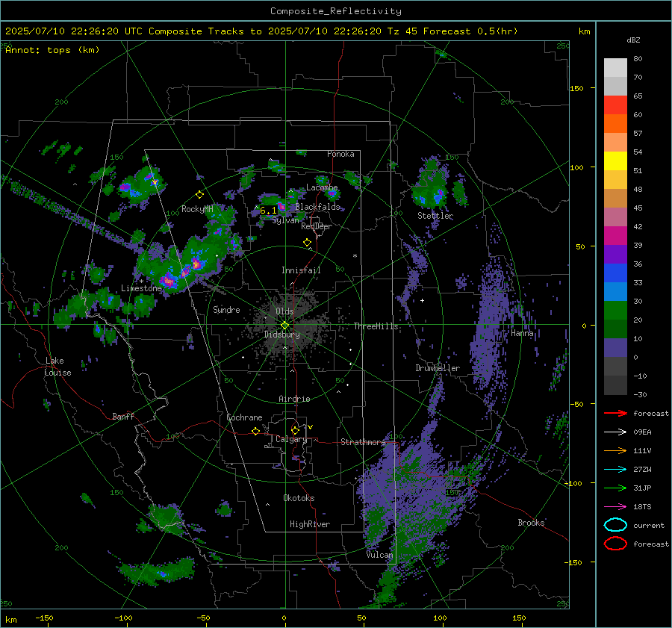
Task: Click the Didsbury label
Action: coord(281,335)
